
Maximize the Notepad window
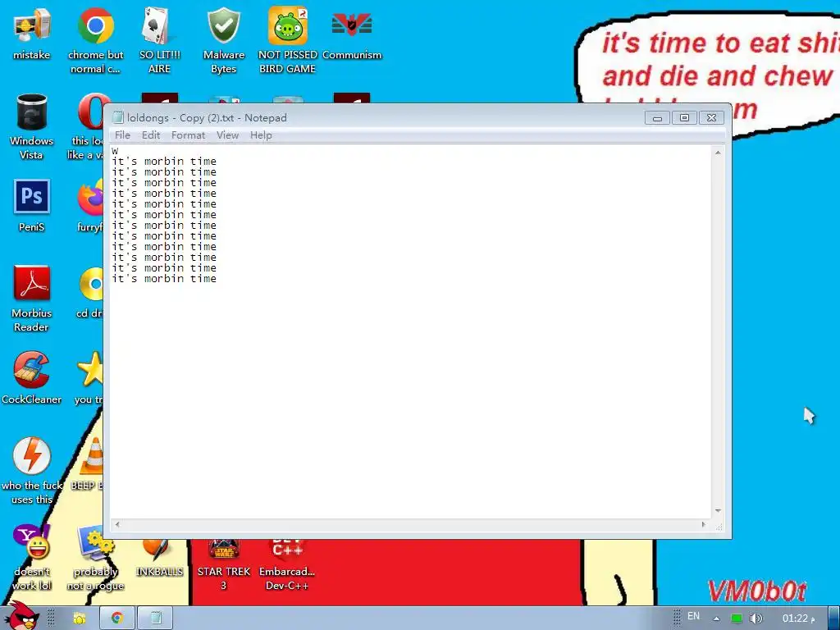pos(684,118)
